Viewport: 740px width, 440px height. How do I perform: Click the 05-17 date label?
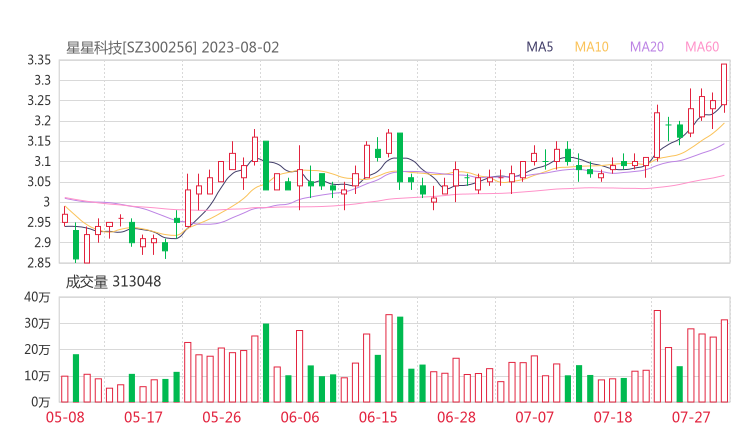coord(143,417)
